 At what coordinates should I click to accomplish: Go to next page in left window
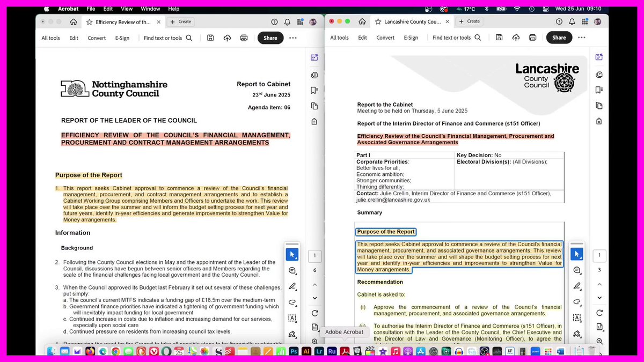314,298
